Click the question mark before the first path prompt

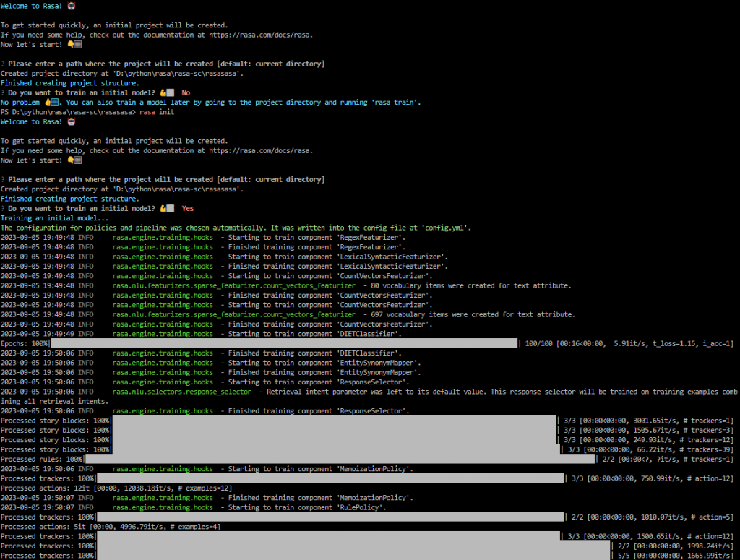[3, 64]
